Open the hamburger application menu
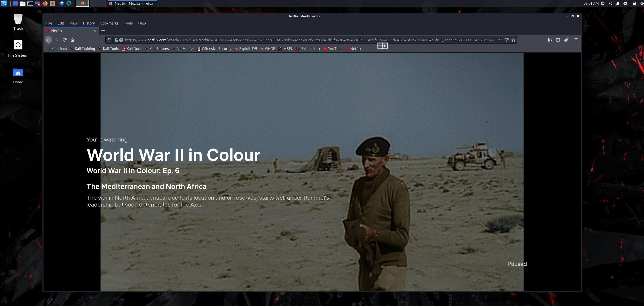The width and height of the screenshot is (644, 306). tap(576, 40)
